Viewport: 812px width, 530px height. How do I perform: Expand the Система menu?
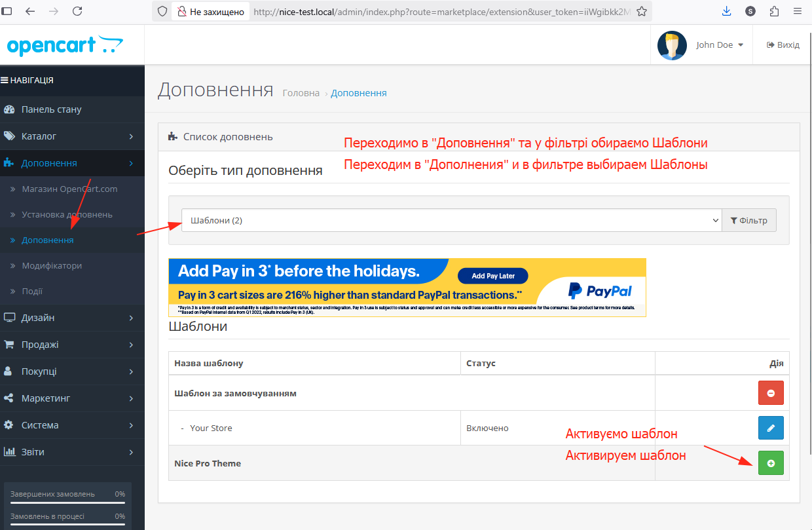click(x=72, y=425)
